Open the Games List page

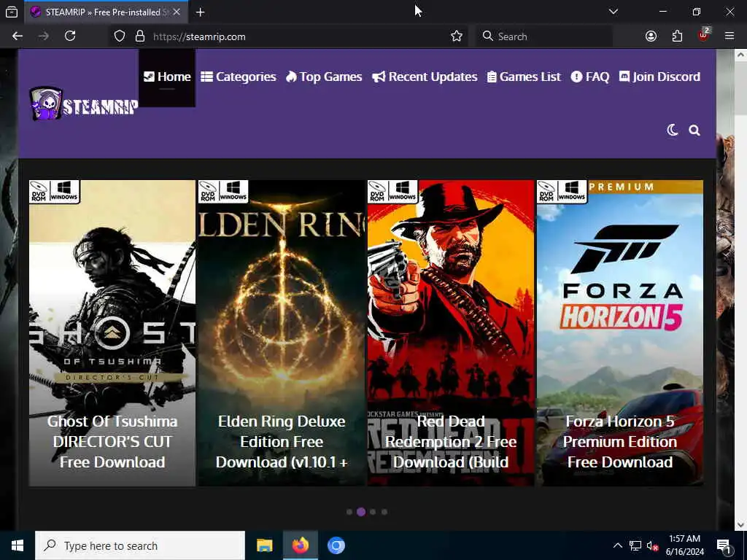coord(524,77)
